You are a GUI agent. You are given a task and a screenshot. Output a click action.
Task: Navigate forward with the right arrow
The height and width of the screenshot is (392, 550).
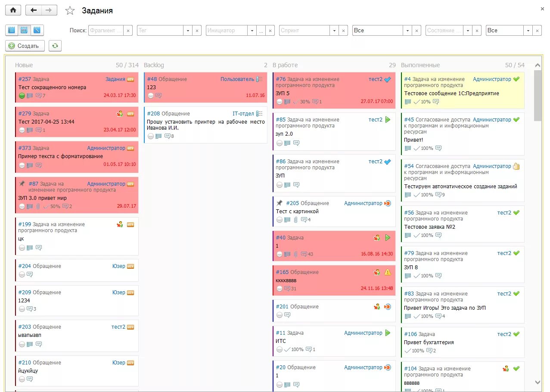coord(49,10)
